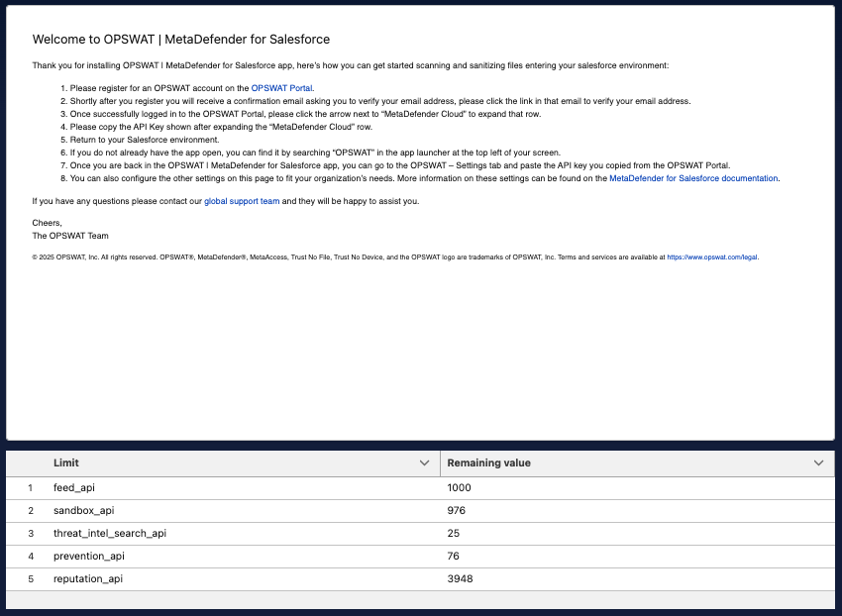Click the global support team link
This screenshot has width=842, height=616.
point(242,201)
